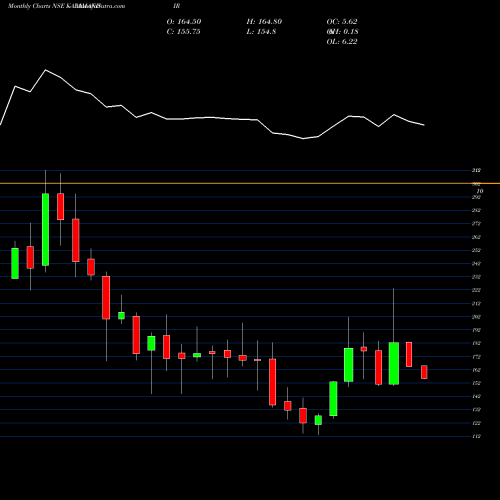Viewport: 500px width, 500px height.
Task: Click the '182' price axis label
Action: 476,343
